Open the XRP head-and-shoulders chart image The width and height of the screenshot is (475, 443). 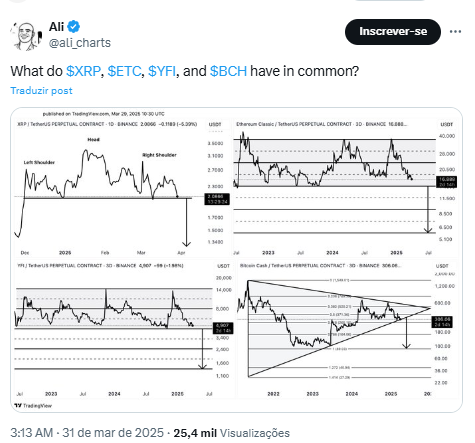pos(122,187)
